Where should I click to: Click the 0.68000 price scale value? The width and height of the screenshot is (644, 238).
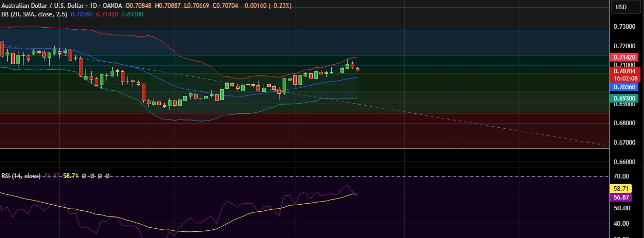[x=624, y=123]
